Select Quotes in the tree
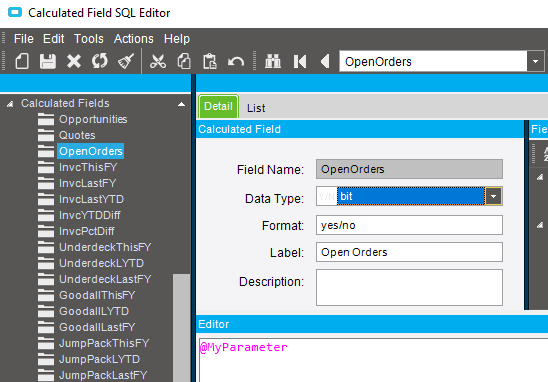The width and height of the screenshot is (548, 382). (77, 135)
